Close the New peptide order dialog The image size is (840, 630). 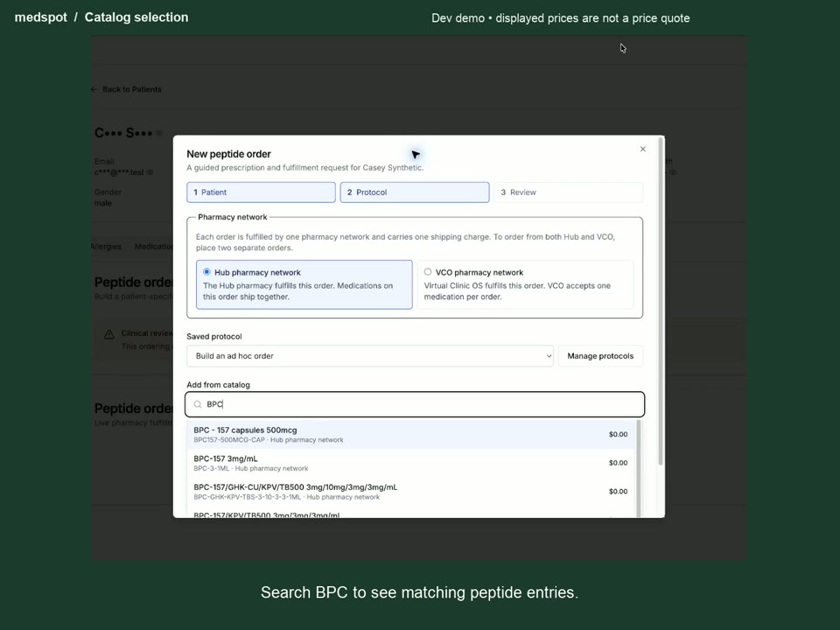(643, 149)
